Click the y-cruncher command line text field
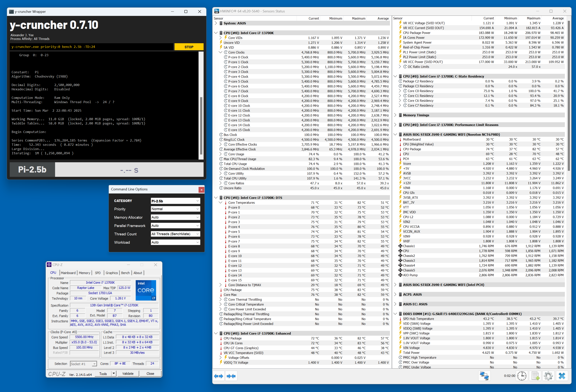This screenshot has height=392, width=576. click(x=91, y=47)
